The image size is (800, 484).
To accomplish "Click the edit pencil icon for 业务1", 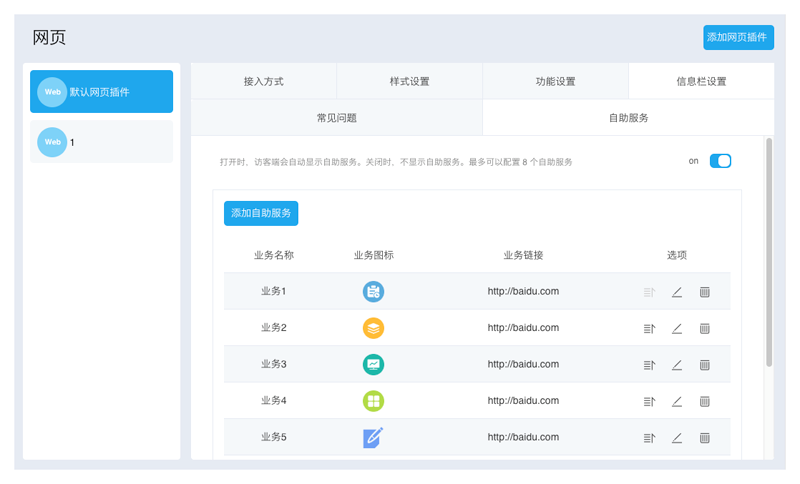I will point(677,292).
